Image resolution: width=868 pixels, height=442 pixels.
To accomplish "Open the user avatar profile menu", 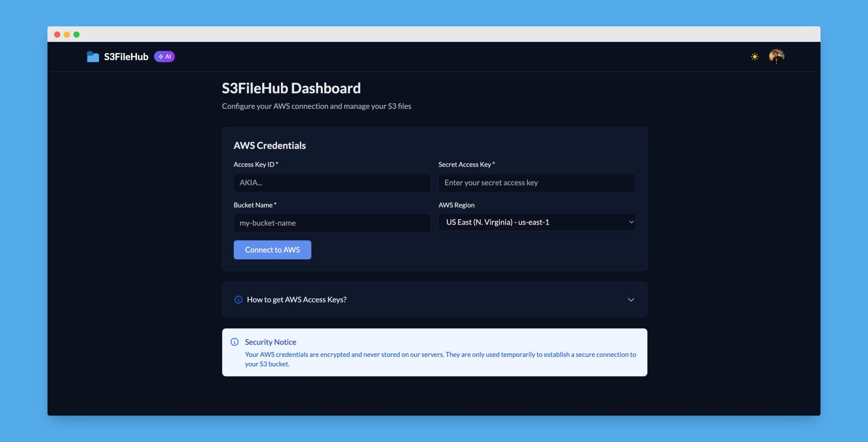I will coord(776,56).
